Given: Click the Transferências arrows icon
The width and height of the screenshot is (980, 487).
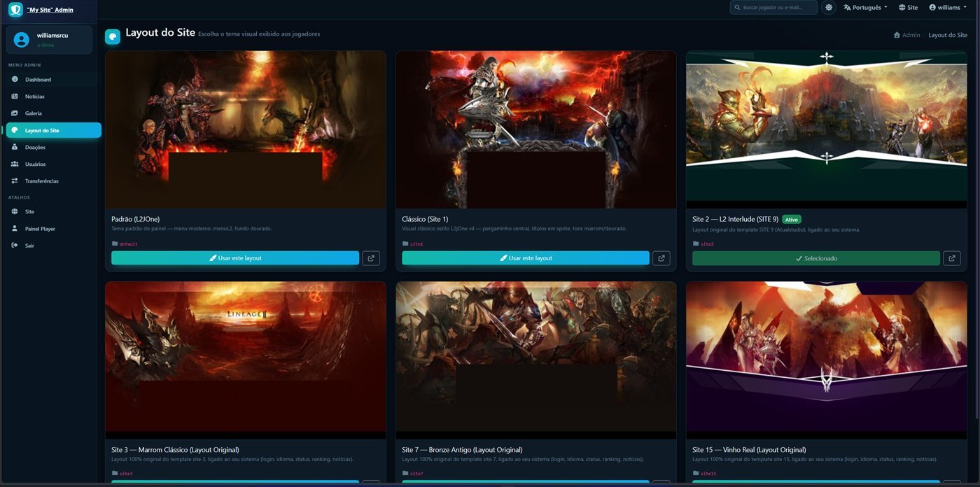Looking at the screenshot, I should click(x=15, y=181).
